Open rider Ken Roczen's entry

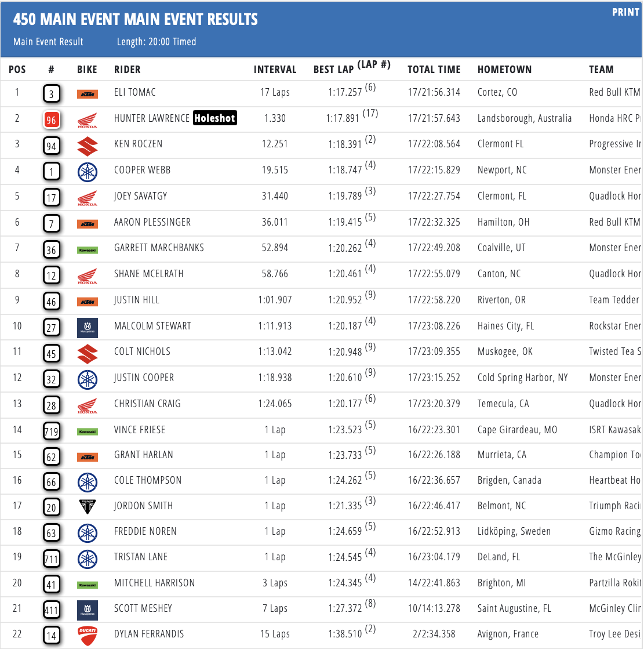point(138,144)
